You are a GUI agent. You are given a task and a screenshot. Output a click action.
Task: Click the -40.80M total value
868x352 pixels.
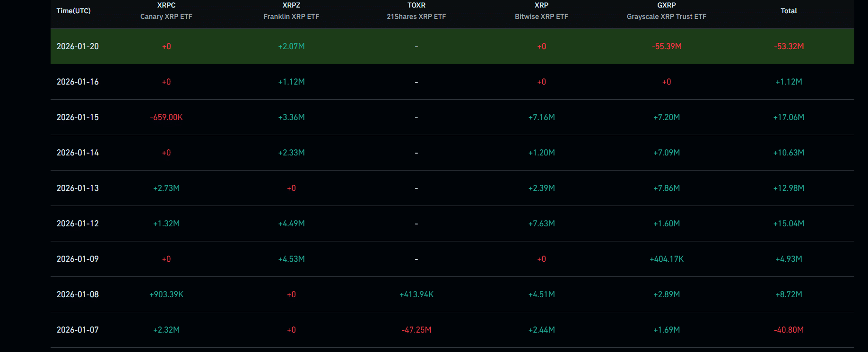pyautogui.click(x=789, y=330)
